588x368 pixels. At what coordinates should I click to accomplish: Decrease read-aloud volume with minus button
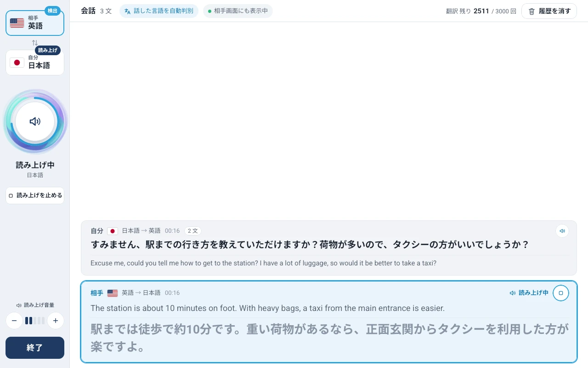point(14,321)
